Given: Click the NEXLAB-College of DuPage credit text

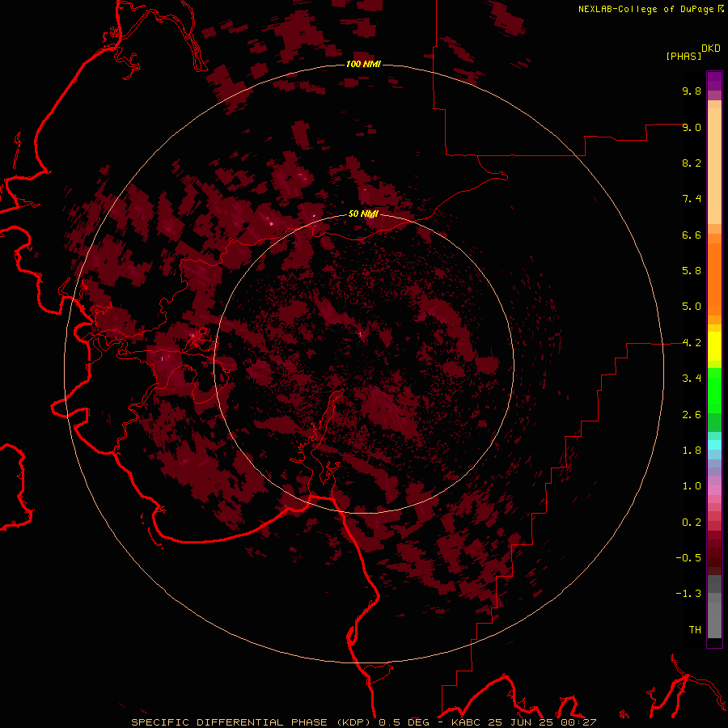Looking at the screenshot, I should tap(646, 9).
